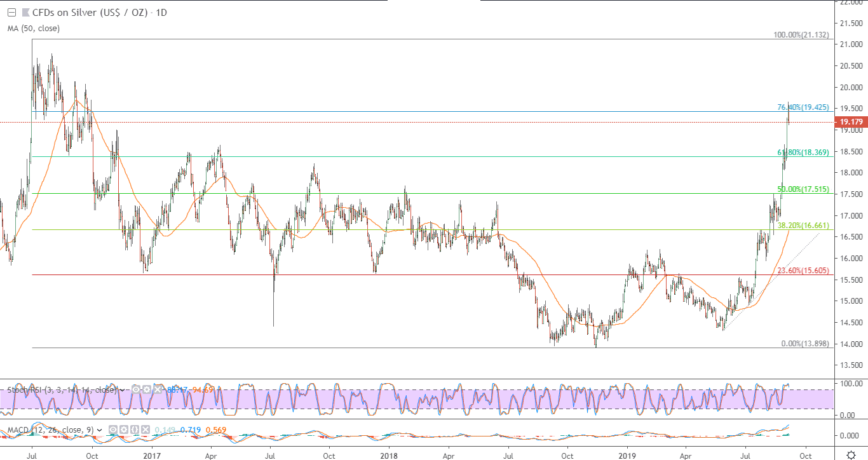868x460 pixels.
Task: Select the 0.00% (13.898) Fibonacci level label
Action: 805,344
